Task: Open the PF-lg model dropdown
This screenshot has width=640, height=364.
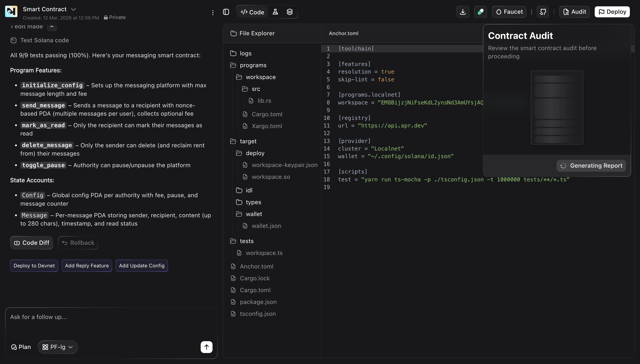Action: click(x=58, y=347)
